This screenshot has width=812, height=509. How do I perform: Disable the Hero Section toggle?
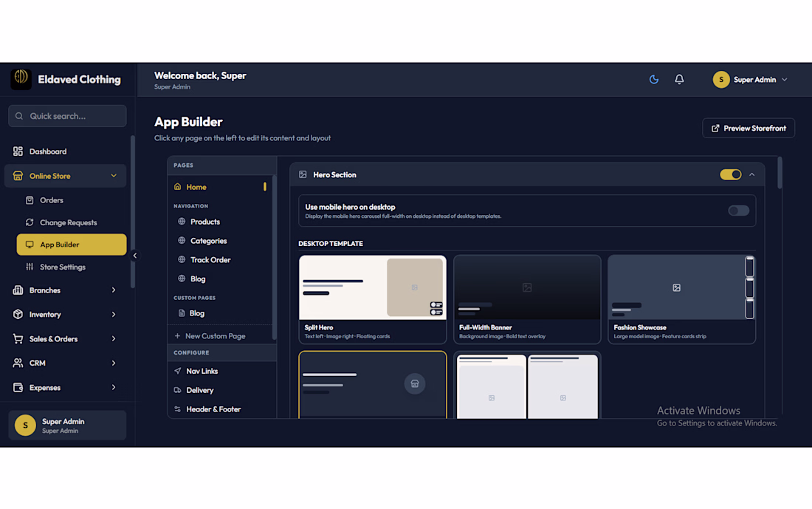click(731, 174)
